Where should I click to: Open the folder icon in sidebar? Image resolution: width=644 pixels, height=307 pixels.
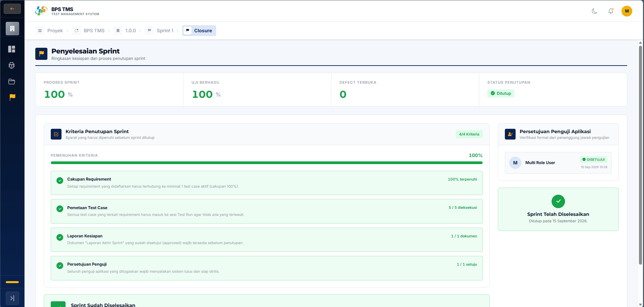(x=12, y=81)
